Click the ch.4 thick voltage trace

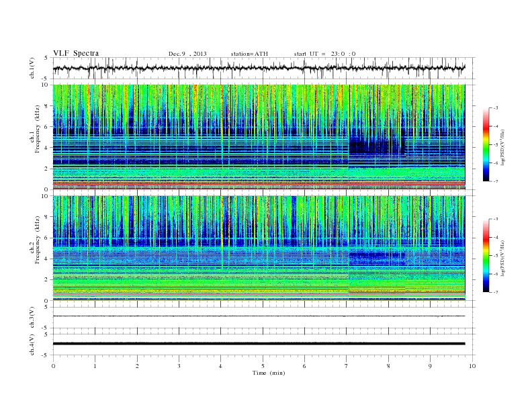tap(259, 344)
